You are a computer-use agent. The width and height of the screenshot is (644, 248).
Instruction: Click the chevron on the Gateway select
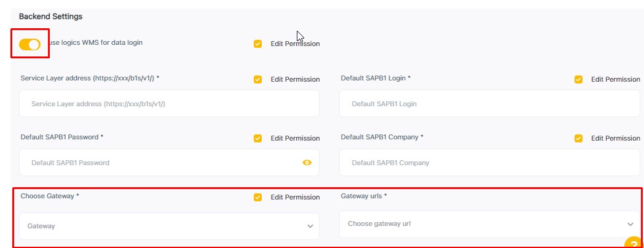pos(310,226)
